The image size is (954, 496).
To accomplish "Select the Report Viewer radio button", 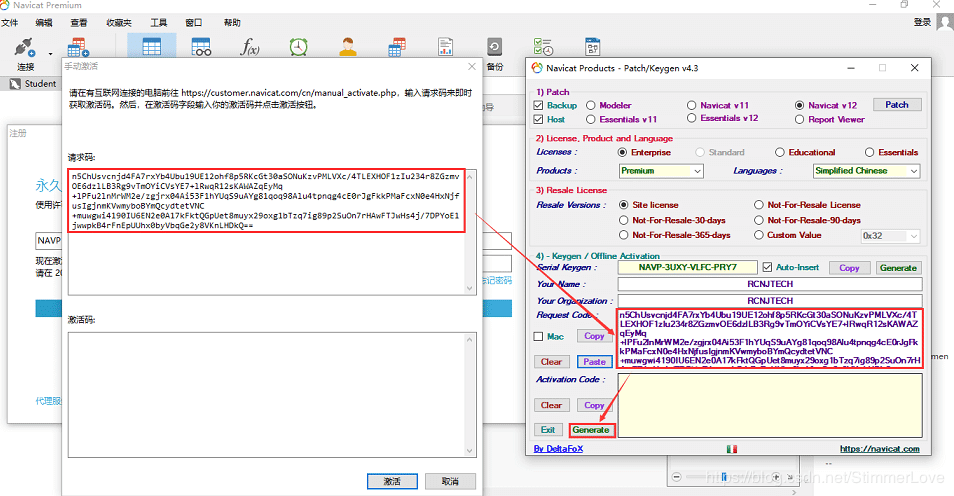I will coord(799,119).
